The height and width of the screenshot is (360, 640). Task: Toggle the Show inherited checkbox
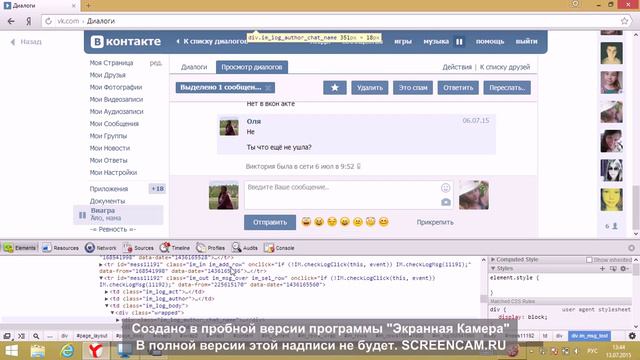pos(589,260)
